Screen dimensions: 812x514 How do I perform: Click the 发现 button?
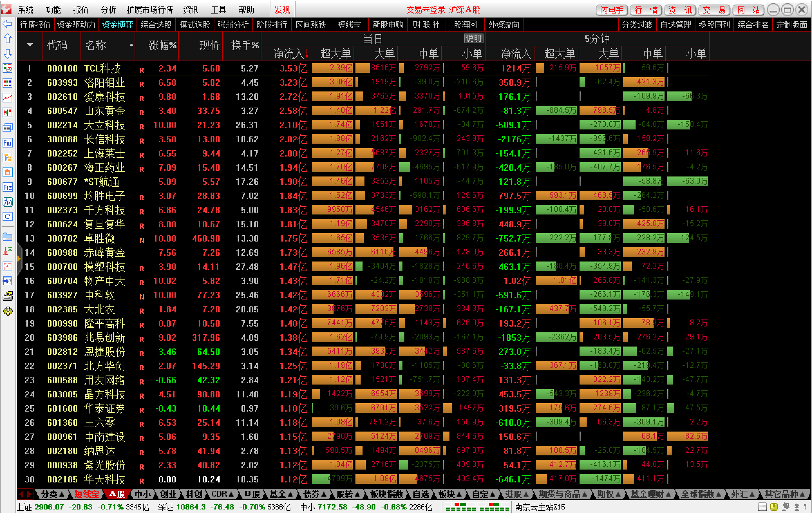[282, 10]
